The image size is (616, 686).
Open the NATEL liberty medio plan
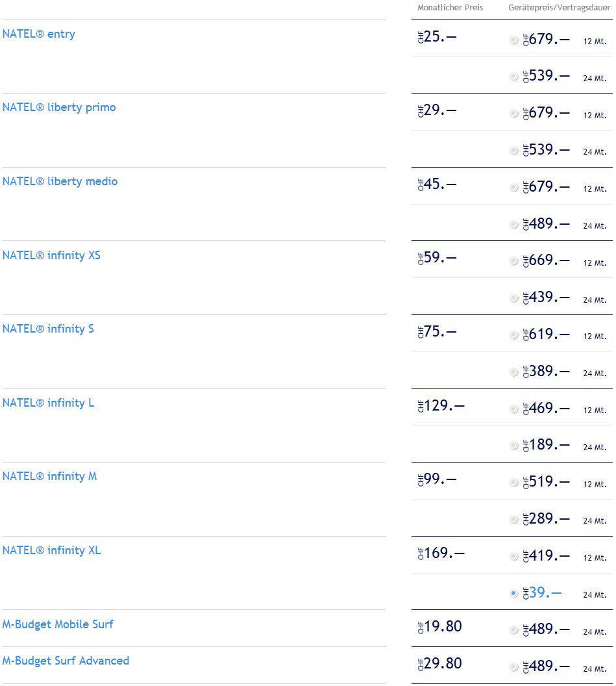tap(60, 181)
